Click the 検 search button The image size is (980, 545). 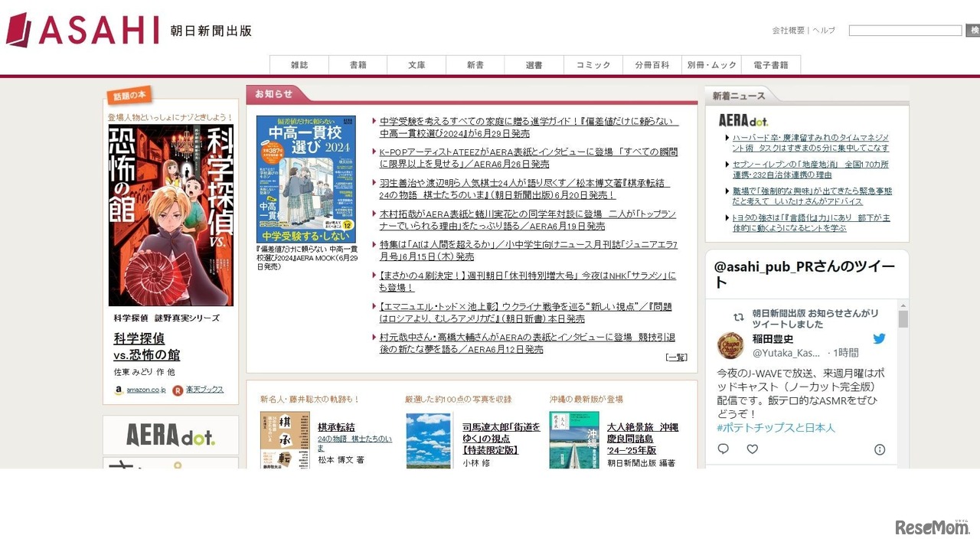click(x=973, y=30)
